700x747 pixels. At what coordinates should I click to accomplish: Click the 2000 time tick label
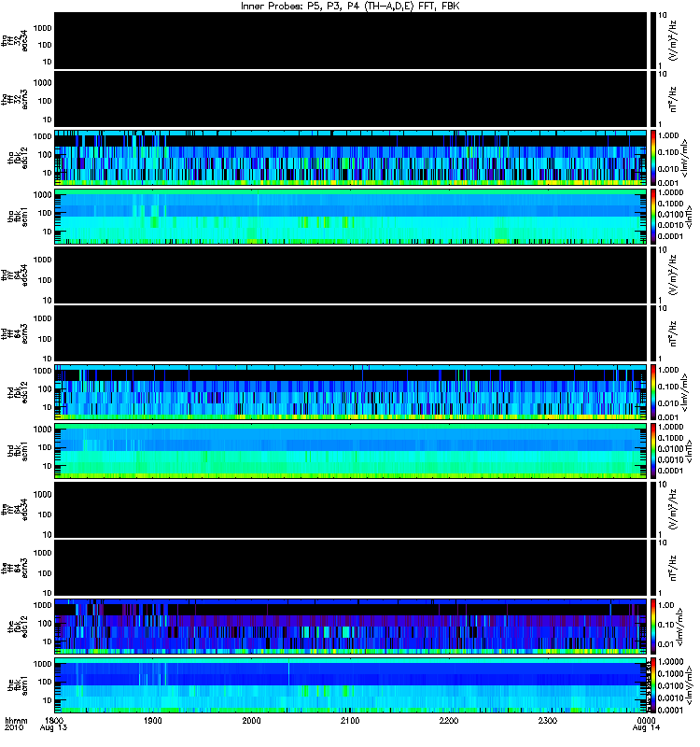point(251,720)
